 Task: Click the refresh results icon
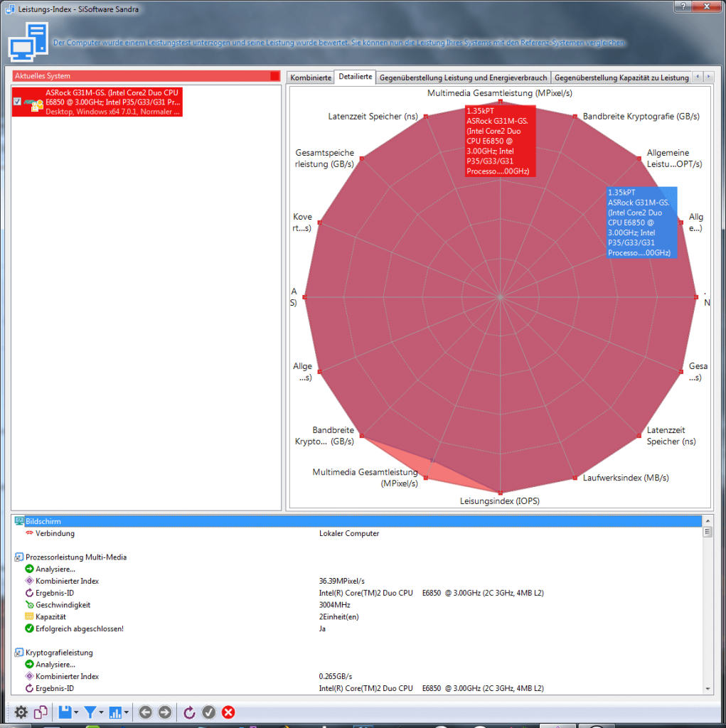pyautogui.click(x=189, y=712)
